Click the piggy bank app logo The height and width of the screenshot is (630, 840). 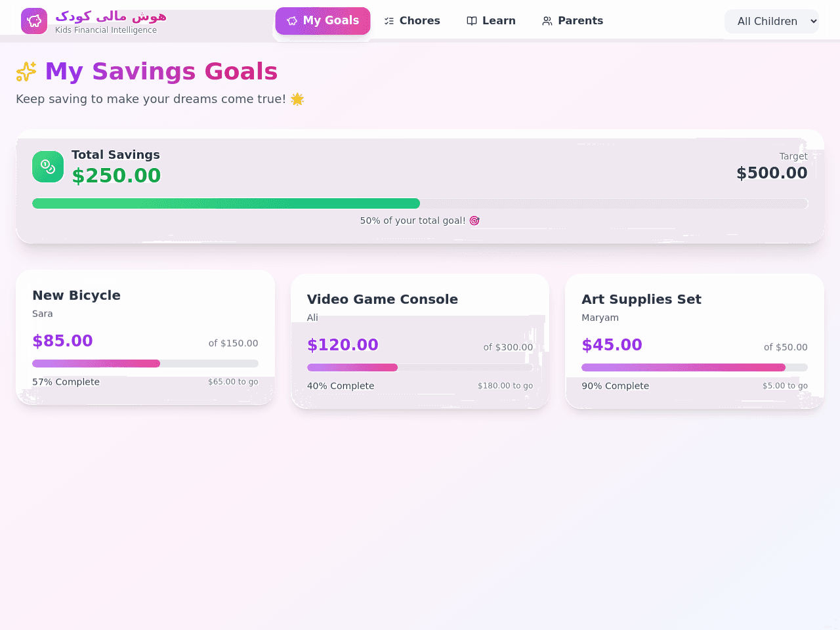point(34,21)
